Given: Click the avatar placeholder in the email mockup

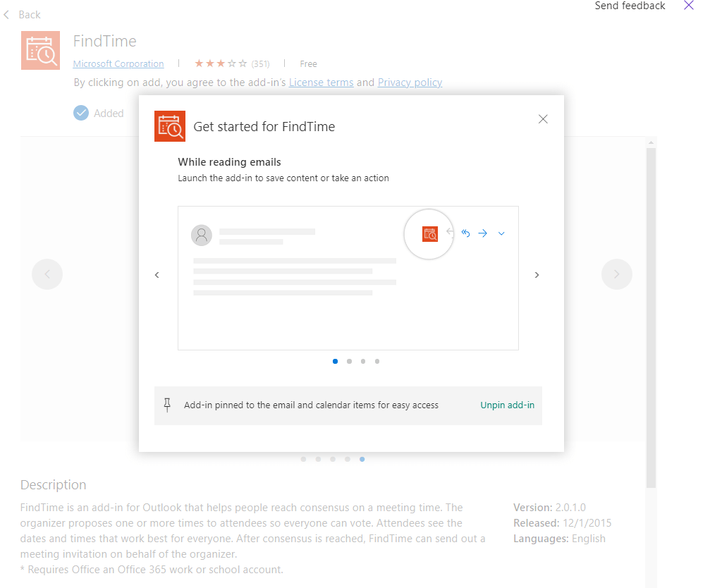Looking at the screenshot, I should [x=202, y=235].
